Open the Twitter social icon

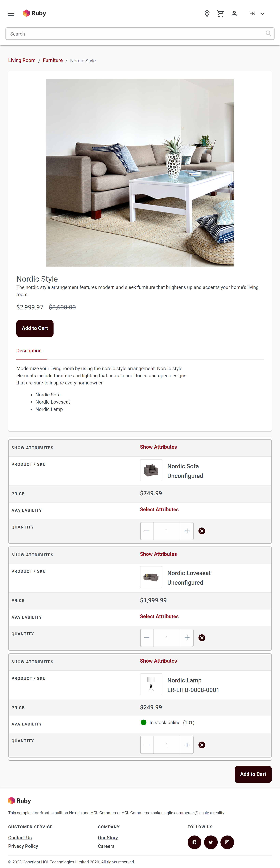tap(211, 842)
